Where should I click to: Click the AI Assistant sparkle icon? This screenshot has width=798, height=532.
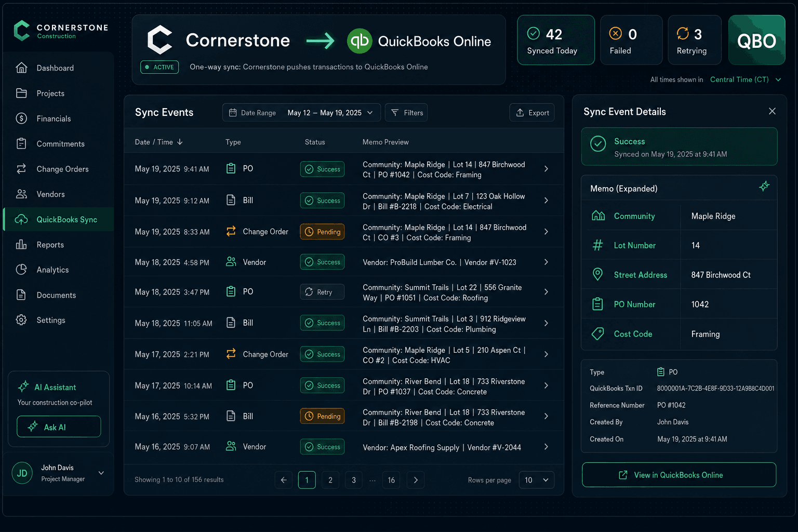(x=23, y=387)
